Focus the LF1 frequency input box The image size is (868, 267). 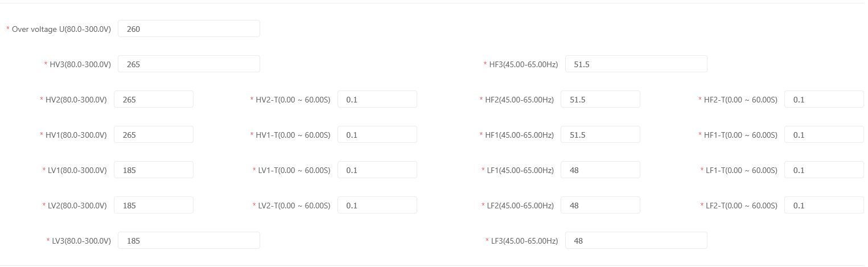pyautogui.click(x=600, y=170)
